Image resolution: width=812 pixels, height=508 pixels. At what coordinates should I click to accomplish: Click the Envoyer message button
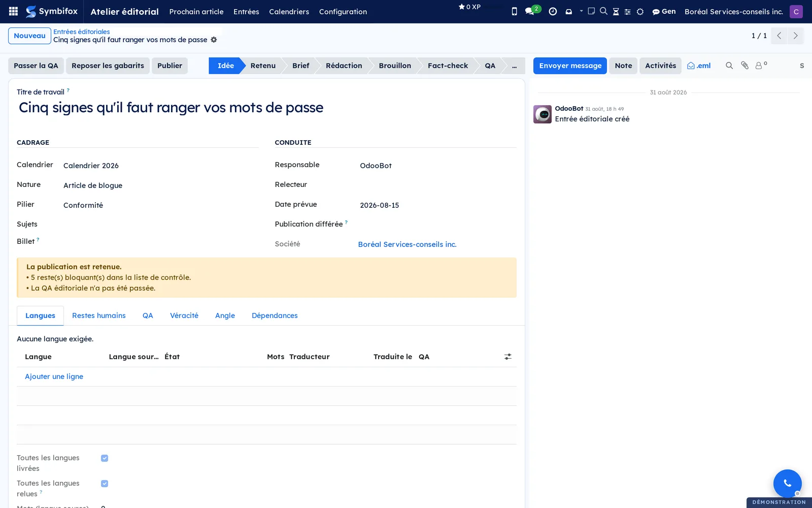[x=570, y=66]
